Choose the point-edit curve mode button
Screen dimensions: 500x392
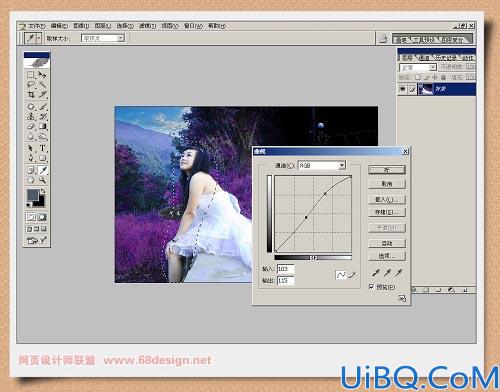point(341,275)
